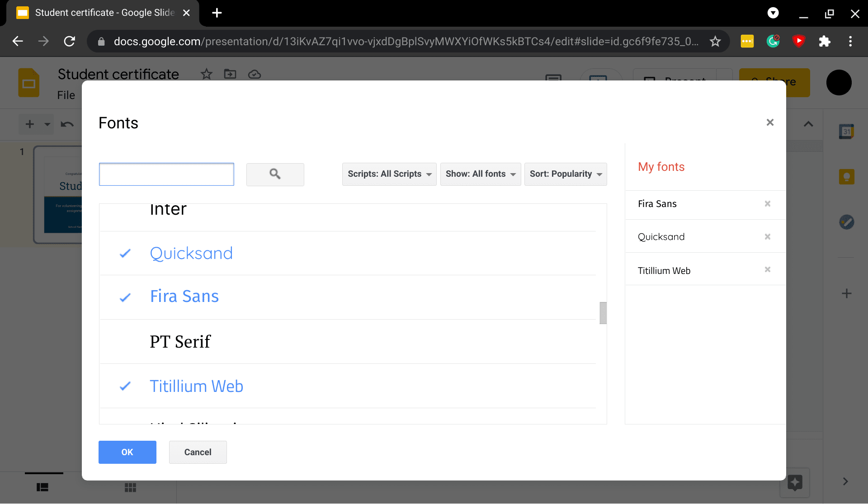This screenshot has height=504, width=868.
Task: Expand the Scripts filter dropdown
Action: click(389, 174)
